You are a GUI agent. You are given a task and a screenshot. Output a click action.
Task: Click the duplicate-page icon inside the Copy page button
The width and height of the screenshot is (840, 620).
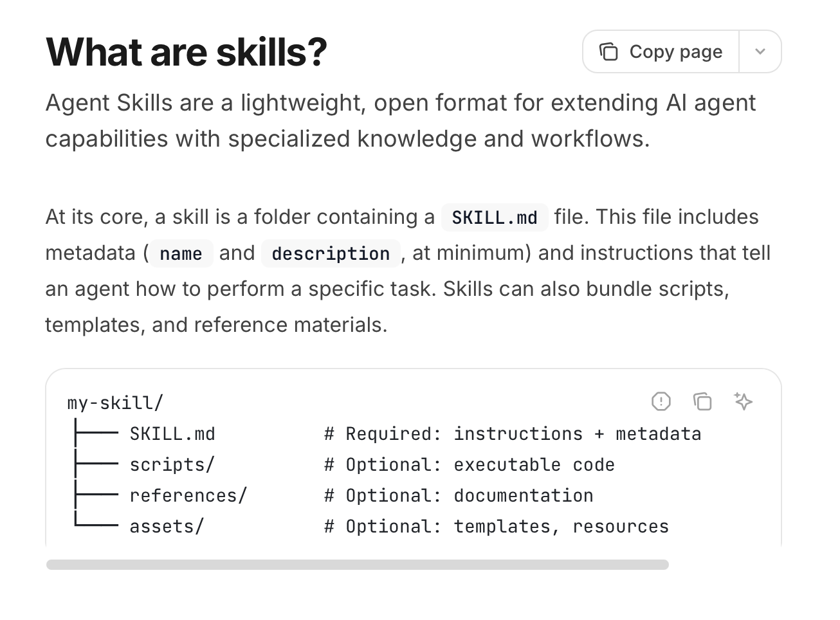[608, 51]
